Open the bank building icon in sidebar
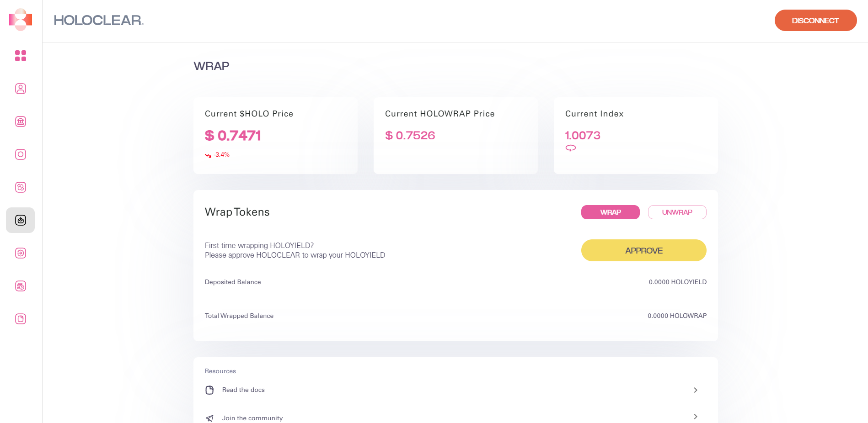Viewport: 868px width, 423px height. 21,122
